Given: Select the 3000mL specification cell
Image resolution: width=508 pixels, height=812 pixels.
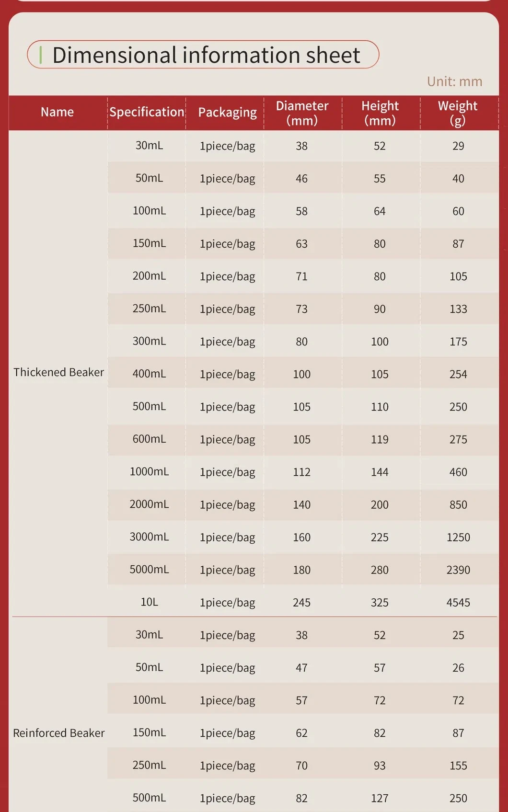Looking at the screenshot, I should pos(149,537).
